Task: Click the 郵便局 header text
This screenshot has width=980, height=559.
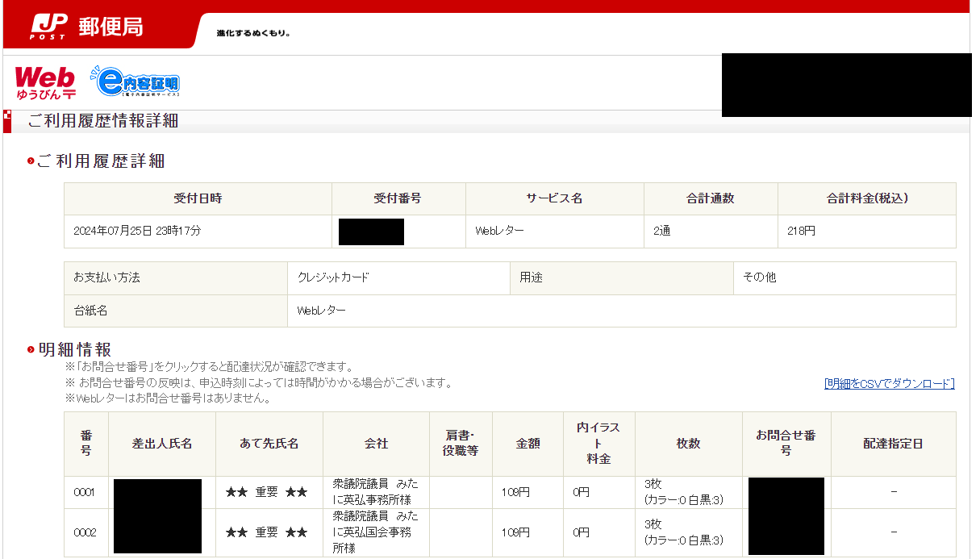Action: 111,27
